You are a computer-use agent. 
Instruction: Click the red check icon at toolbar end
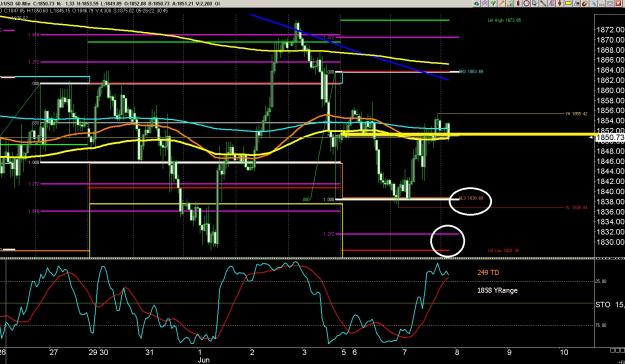[619, 3]
